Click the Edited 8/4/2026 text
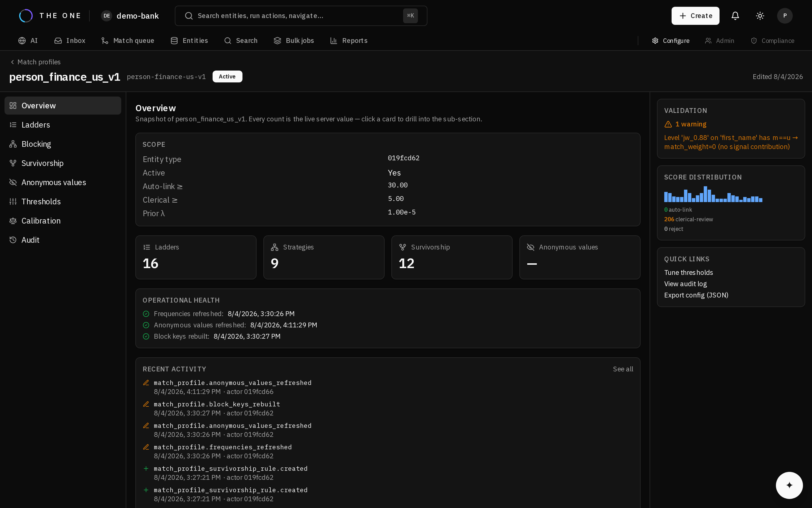This screenshot has height=508, width=812. pyautogui.click(x=778, y=76)
